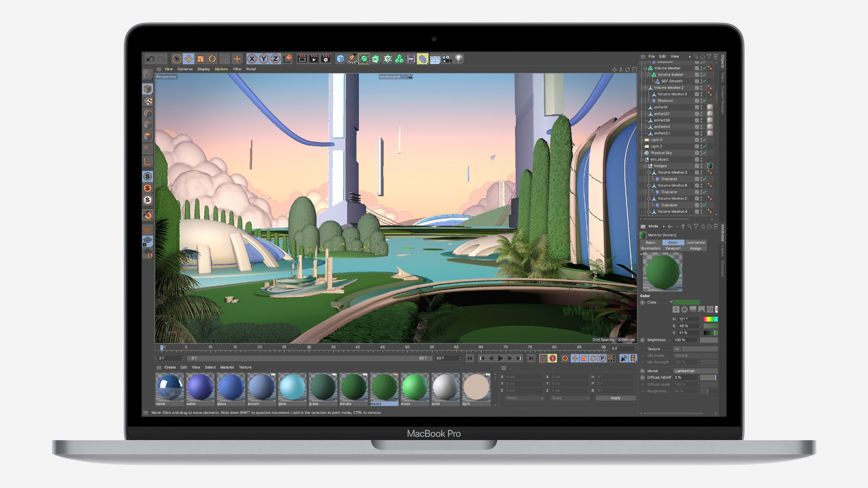Click the Apply button in the coordinates panel
The image size is (868, 488).
(615, 398)
